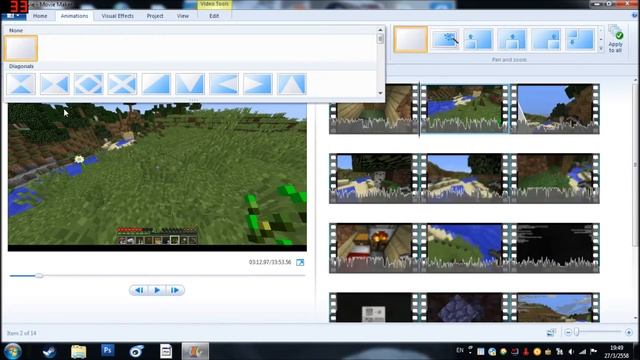Image resolution: width=640 pixels, height=360 pixels.
Task: Switch to the View tab
Action: [183, 16]
